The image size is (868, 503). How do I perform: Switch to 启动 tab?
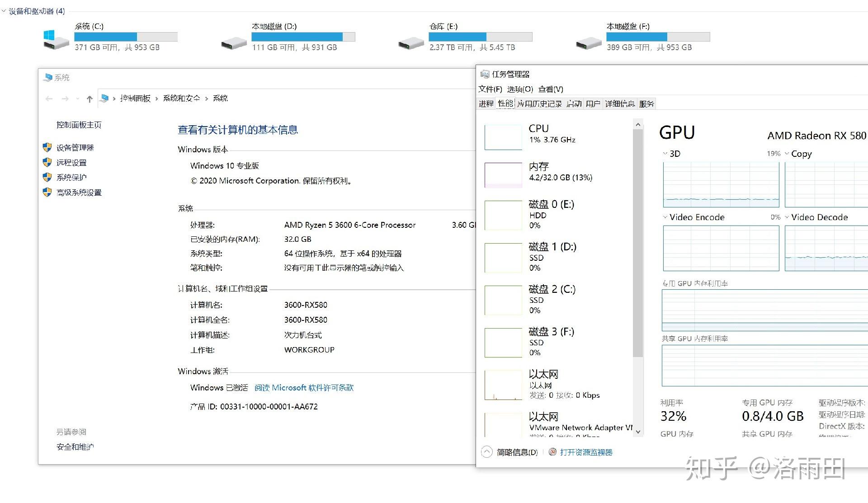[574, 103]
